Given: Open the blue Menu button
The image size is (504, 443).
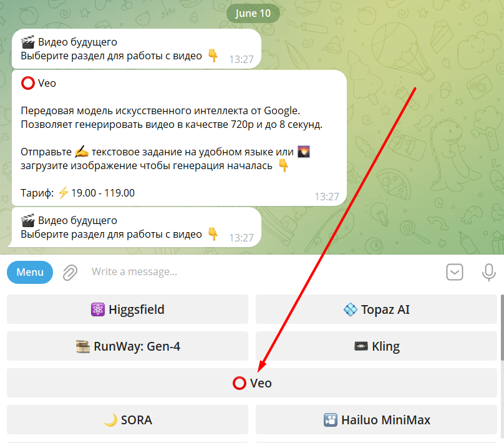Looking at the screenshot, I should point(30,272).
